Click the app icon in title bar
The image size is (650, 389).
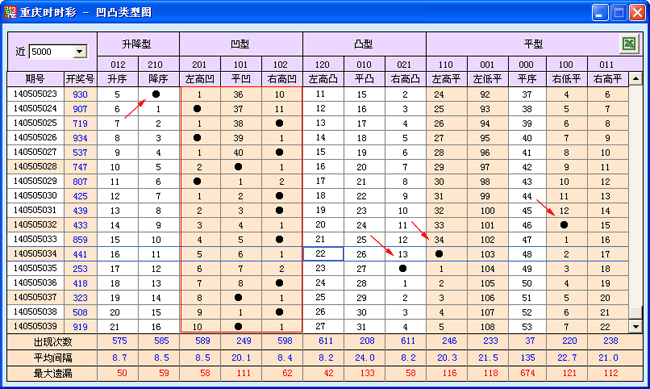[x=10, y=12]
